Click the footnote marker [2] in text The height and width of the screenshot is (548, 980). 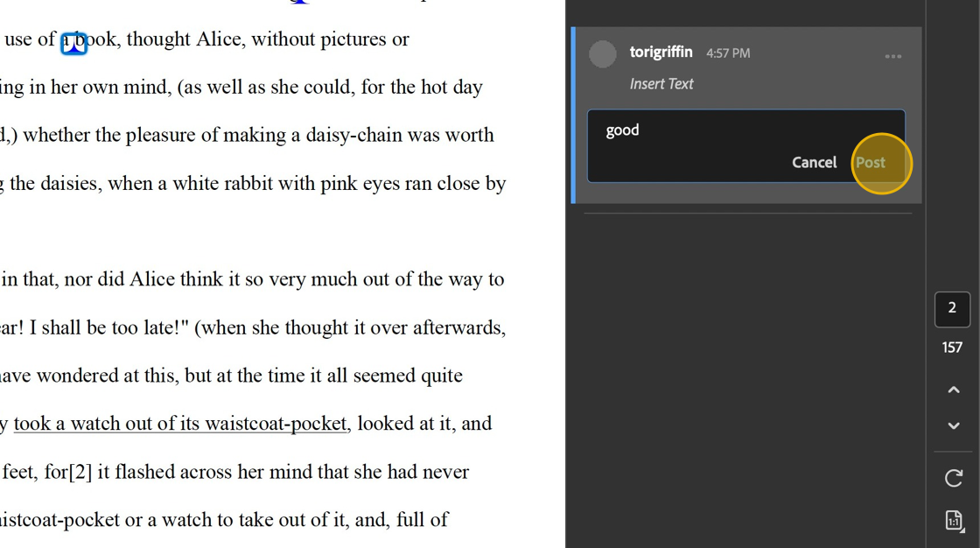[80, 472]
